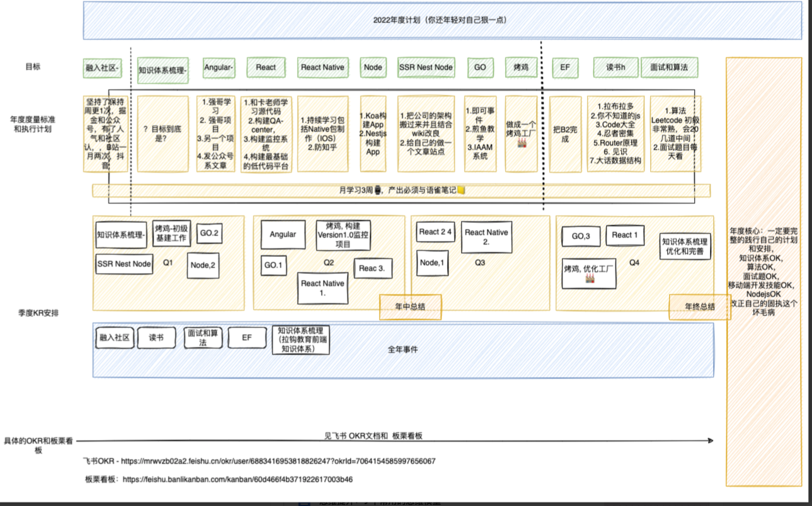The width and height of the screenshot is (812, 506).
Task: Click the 把B2完成 plan box
Action: 565,134
